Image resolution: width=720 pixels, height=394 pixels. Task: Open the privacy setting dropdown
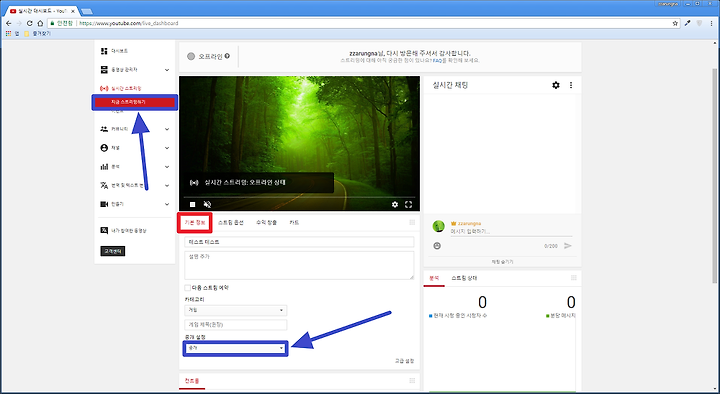[x=236, y=349]
